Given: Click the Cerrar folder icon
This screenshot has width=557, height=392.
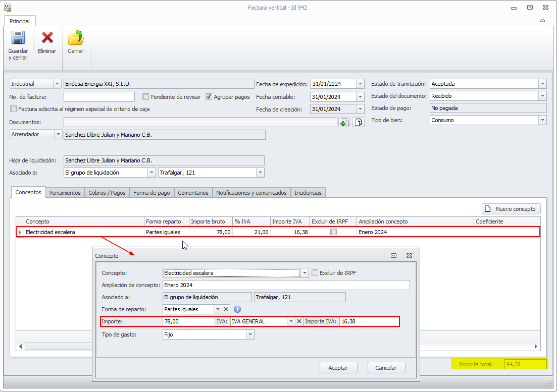Looking at the screenshot, I should click(76, 38).
